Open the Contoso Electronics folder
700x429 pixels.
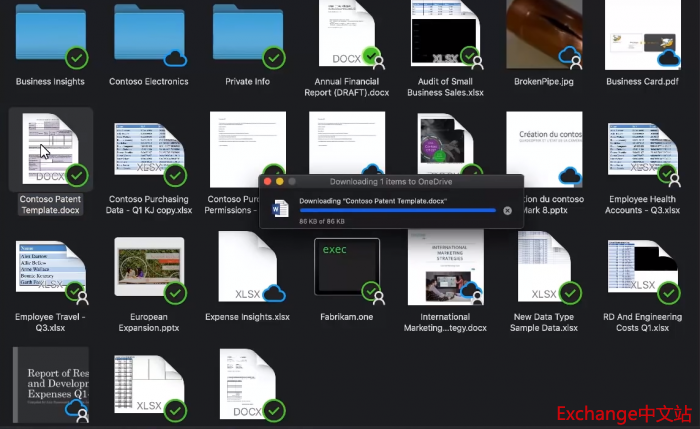coord(148,34)
